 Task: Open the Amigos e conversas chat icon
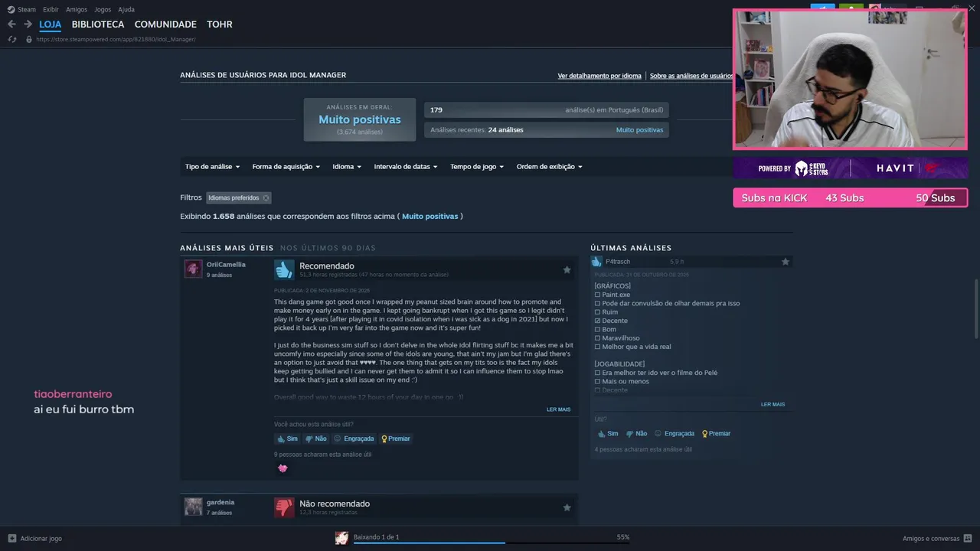969,538
